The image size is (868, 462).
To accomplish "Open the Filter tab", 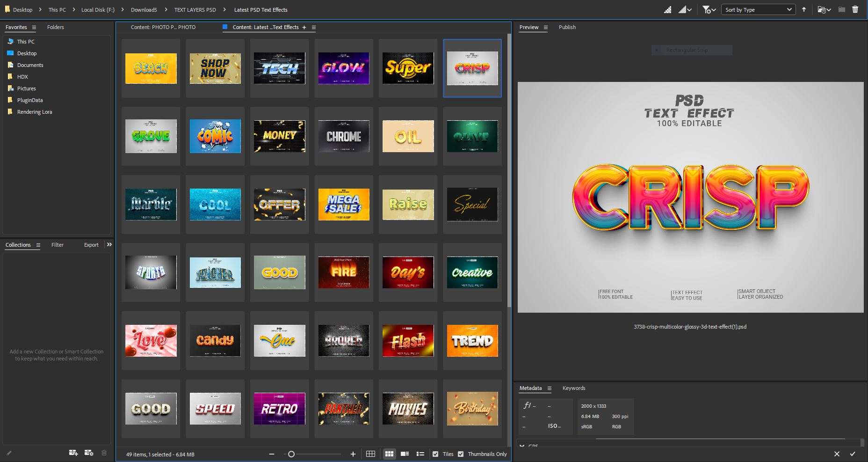I will coord(58,245).
